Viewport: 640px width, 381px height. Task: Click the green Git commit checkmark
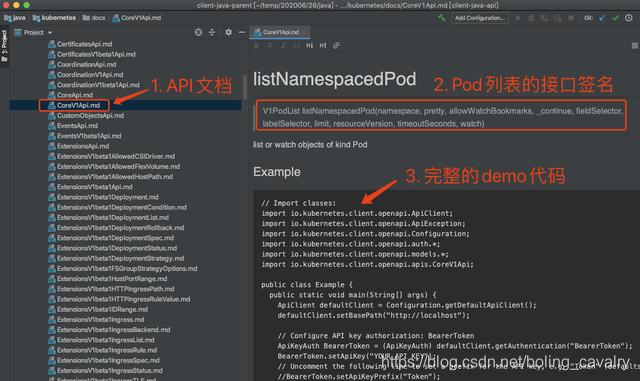[616, 18]
